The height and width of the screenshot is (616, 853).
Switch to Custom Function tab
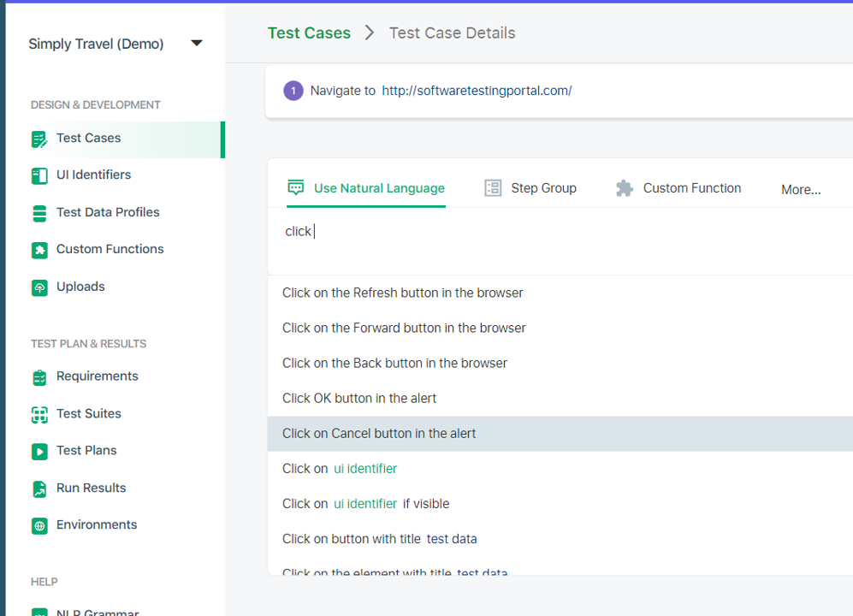tap(678, 188)
